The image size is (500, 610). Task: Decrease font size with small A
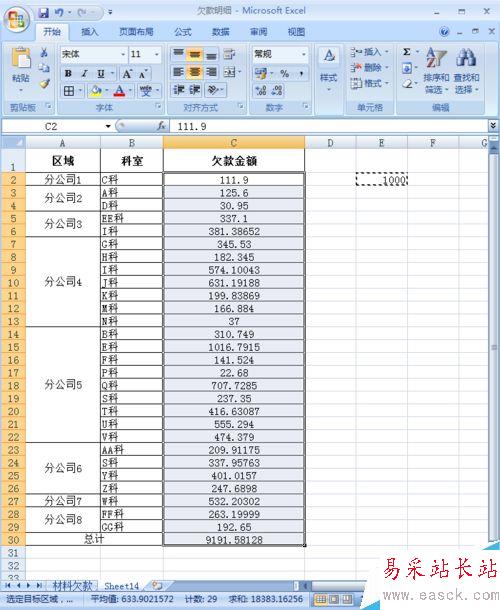pos(143,74)
